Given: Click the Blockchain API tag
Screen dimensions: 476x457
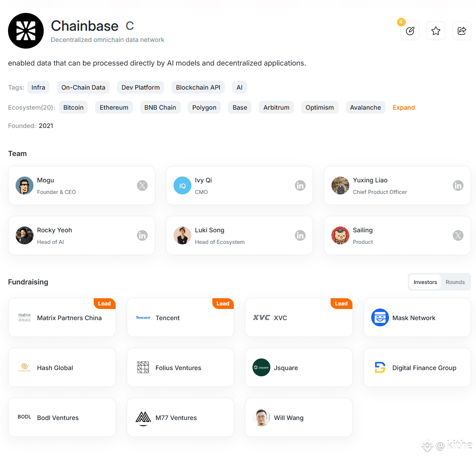Looking at the screenshot, I should pos(198,87).
